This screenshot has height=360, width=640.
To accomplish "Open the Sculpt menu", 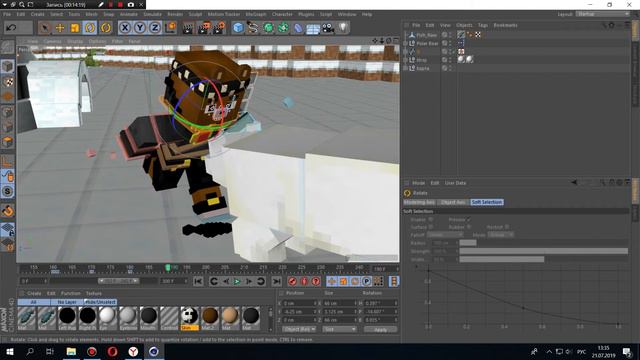I will point(195,14).
